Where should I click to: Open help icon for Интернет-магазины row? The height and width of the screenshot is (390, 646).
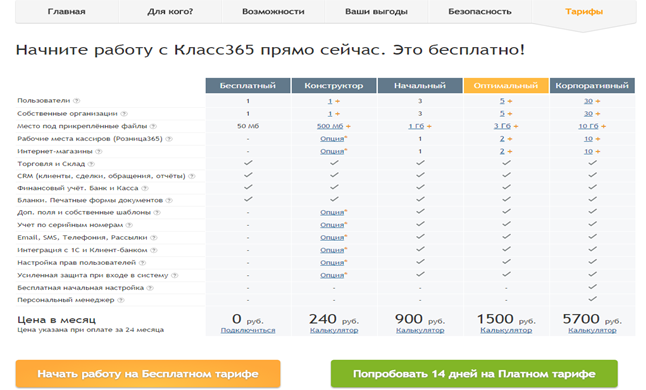tap(99, 151)
